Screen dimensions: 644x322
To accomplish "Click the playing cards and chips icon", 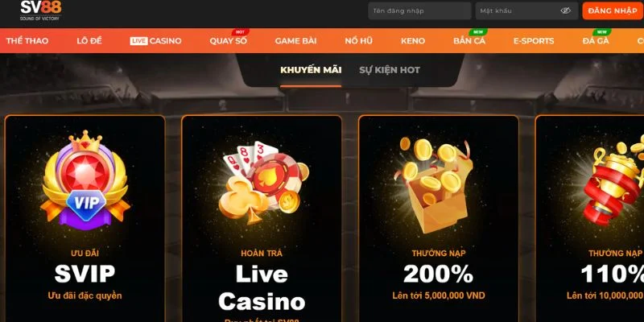I will pos(263,182).
